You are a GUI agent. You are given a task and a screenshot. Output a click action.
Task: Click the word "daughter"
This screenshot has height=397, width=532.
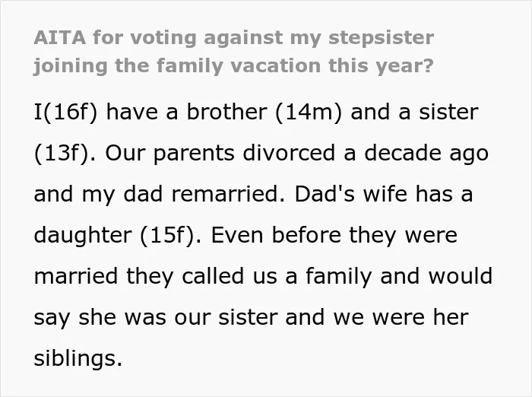pos(83,236)
